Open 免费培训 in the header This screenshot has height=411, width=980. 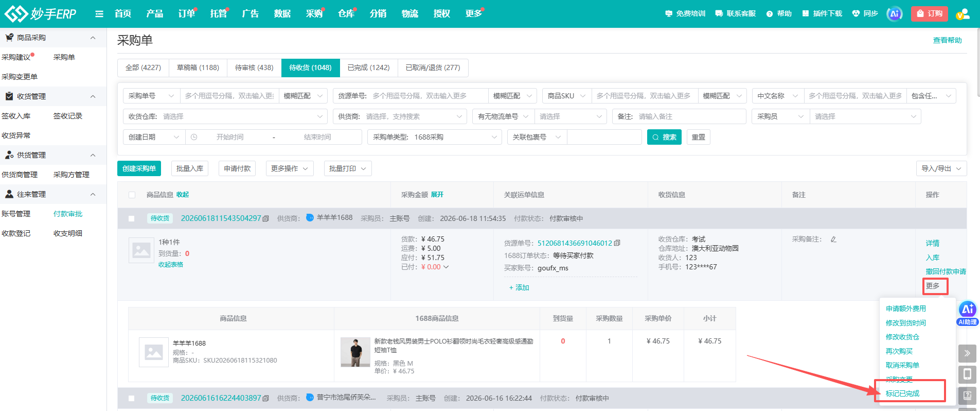[685, 14]
